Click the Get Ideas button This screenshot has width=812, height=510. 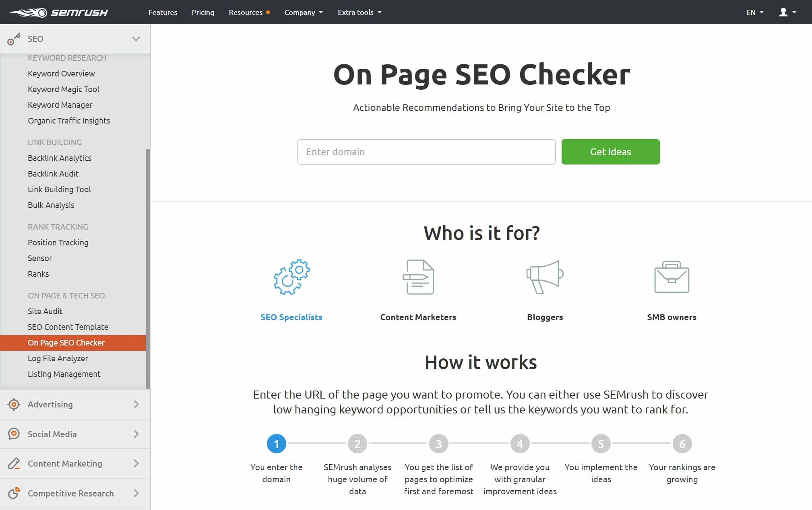click(610, 152)
